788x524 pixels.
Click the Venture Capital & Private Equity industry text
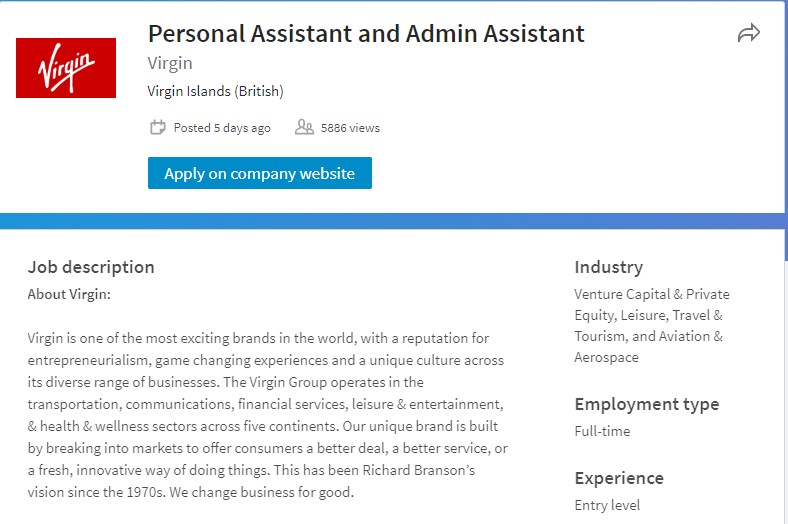coord(652,304)
